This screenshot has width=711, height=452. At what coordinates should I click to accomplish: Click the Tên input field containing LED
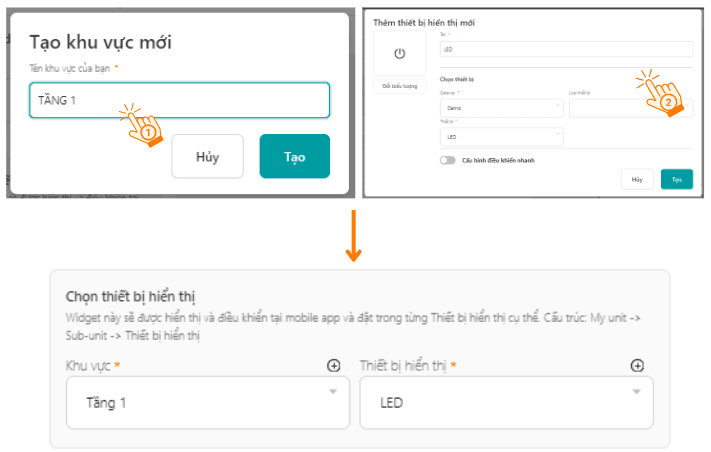[566, 49]
